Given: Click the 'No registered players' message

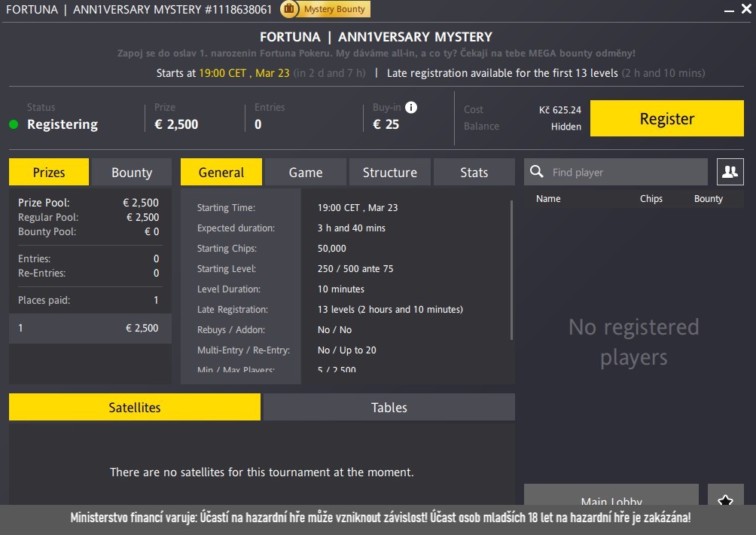Looking at the screenshot, I should tap(633, 342).
